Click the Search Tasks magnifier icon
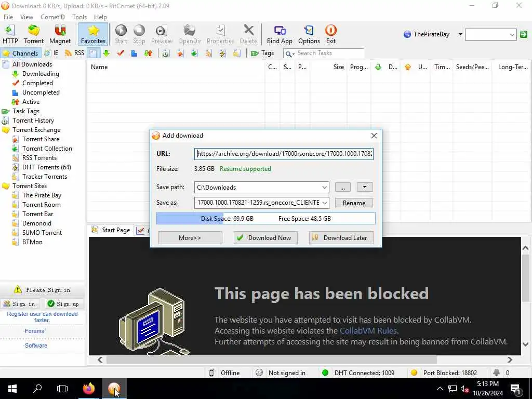The height and width of the screenshot is (399, 532). (289, 54)
